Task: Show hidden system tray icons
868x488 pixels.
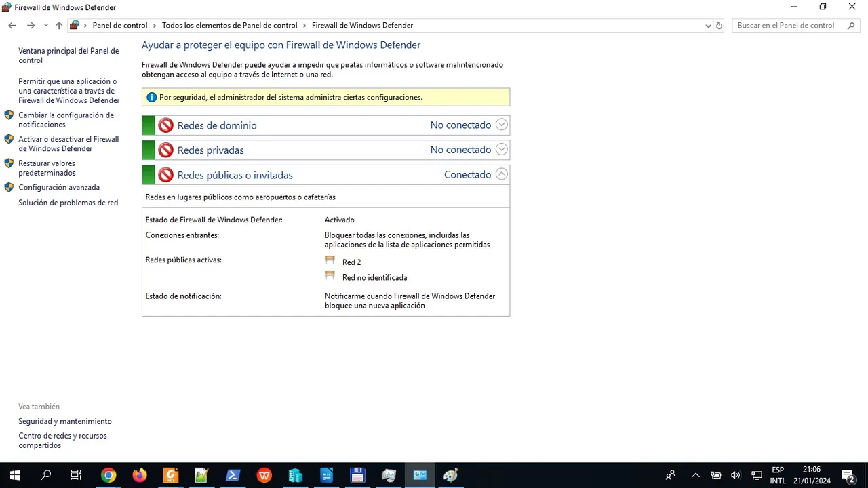Action: [x=695, y=475]
